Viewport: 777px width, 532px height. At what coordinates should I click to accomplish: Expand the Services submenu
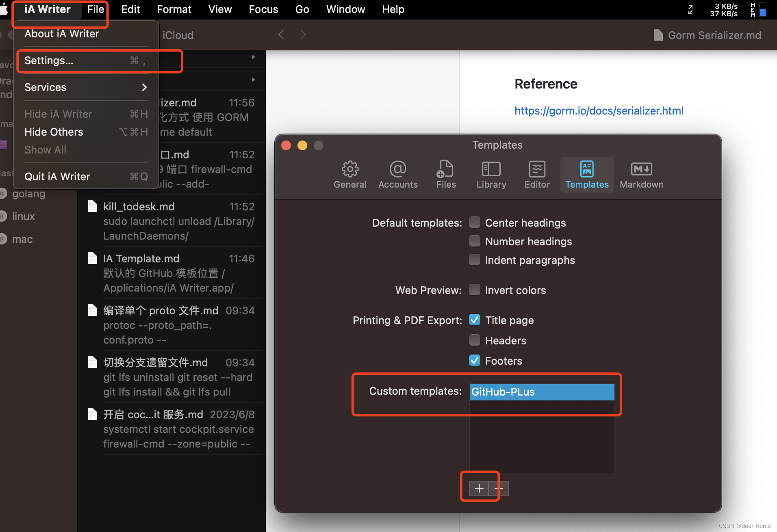pos(86,87)
